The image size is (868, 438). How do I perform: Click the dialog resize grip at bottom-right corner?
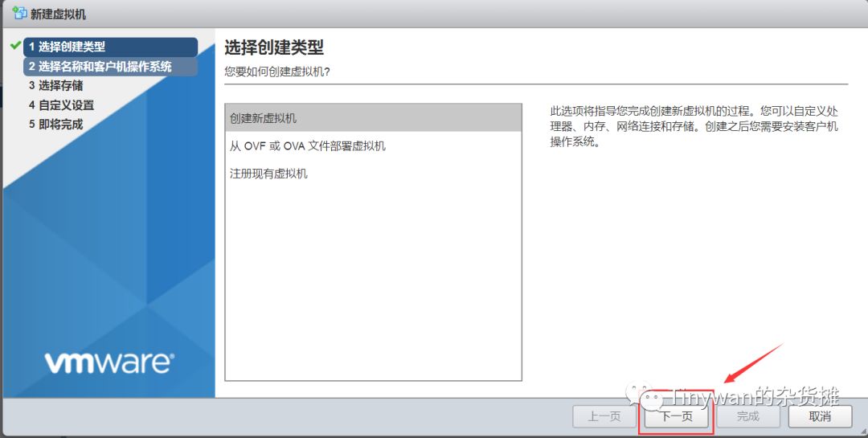click(x=863, y=431)
